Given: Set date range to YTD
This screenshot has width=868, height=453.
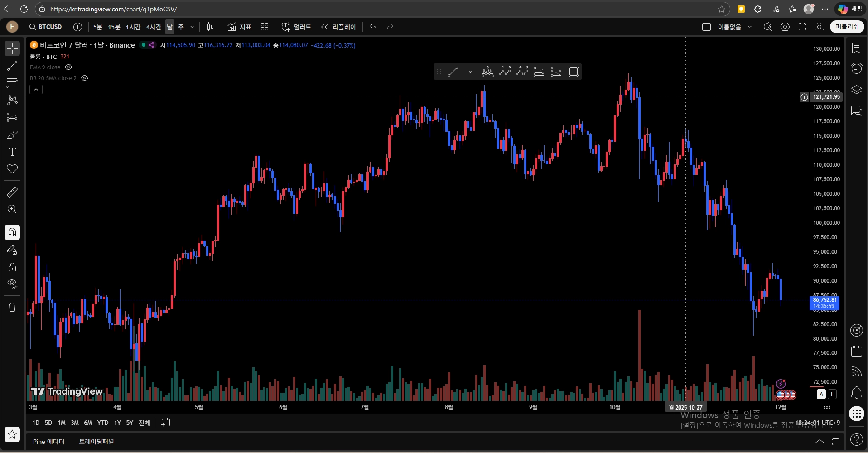Looking at the screenshot, I should (103, 423).
